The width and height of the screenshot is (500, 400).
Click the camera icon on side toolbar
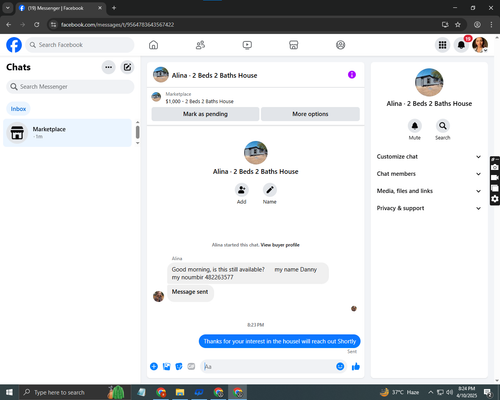click(x=495, y=167)
